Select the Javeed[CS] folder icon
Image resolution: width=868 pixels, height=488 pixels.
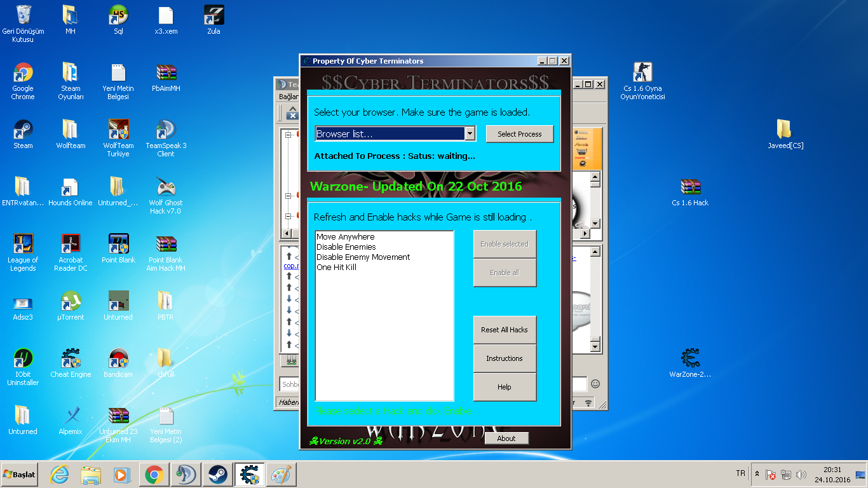point(785,134)
